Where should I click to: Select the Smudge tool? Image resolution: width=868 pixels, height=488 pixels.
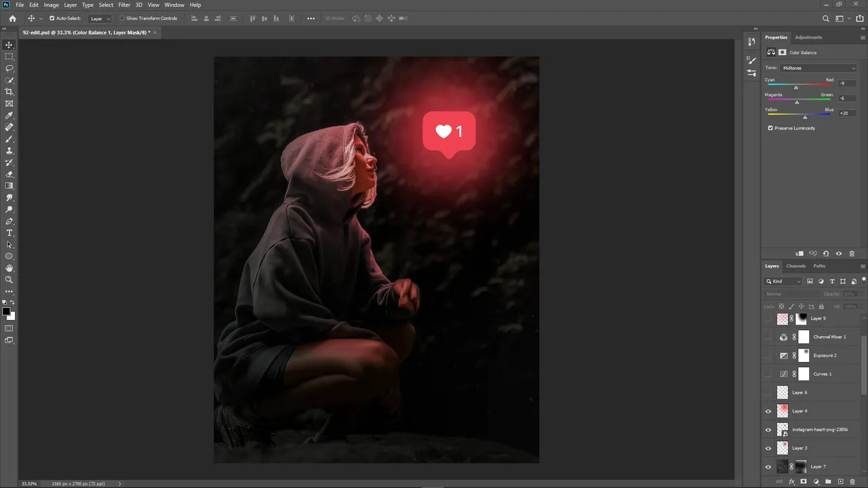pyautogui.click(x=9, y=198)
